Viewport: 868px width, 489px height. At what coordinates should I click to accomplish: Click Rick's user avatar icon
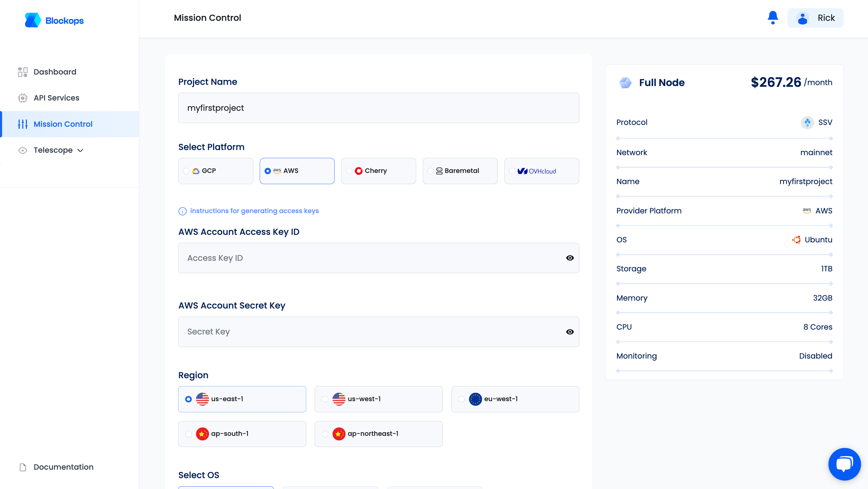pos(803,18)
